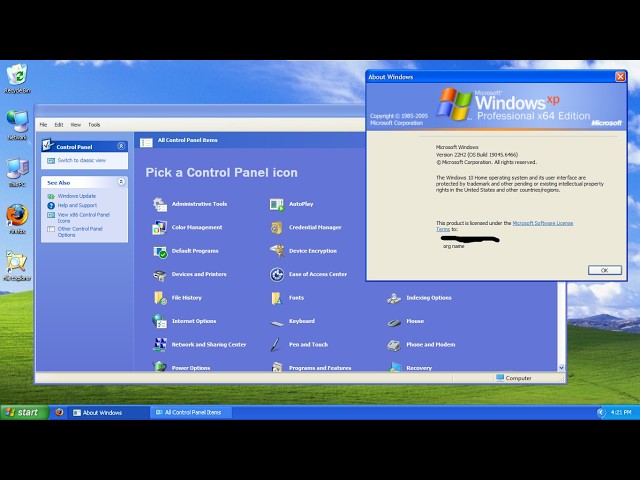Open the View menu

pos(76,125)
